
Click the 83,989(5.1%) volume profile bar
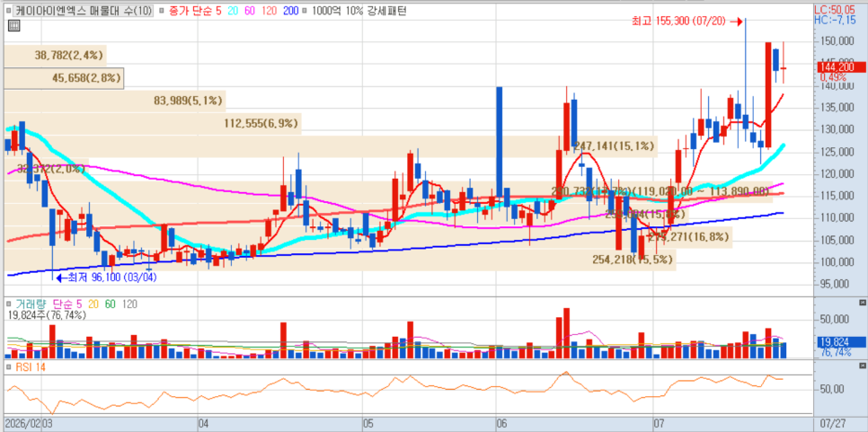point(115,101)
